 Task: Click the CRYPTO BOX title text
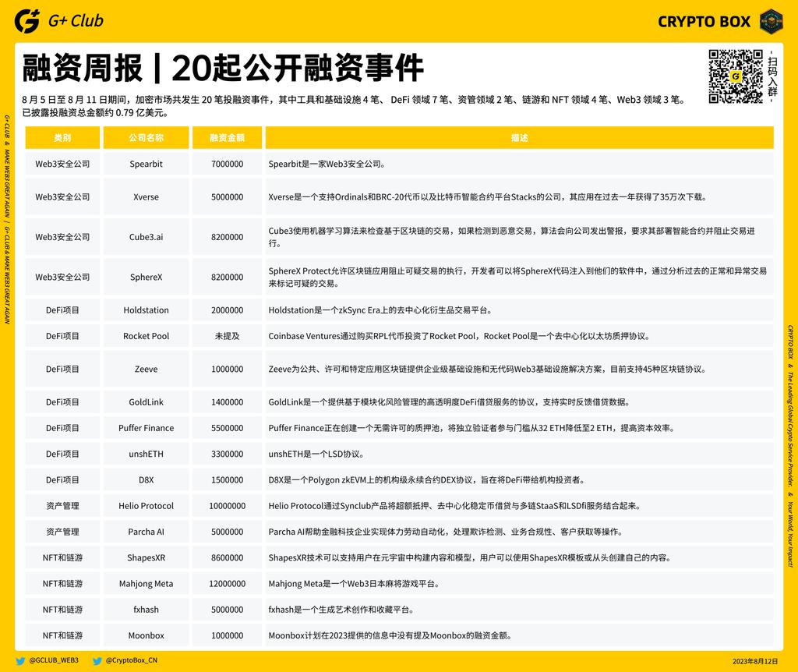(704, 21)
